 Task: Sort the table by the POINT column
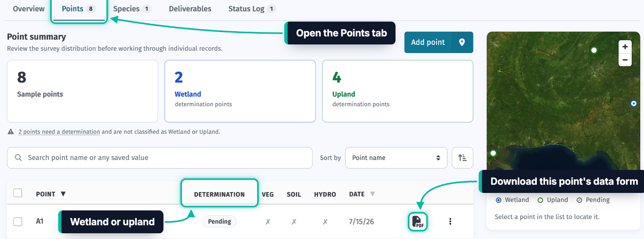[x=51, y=194]
